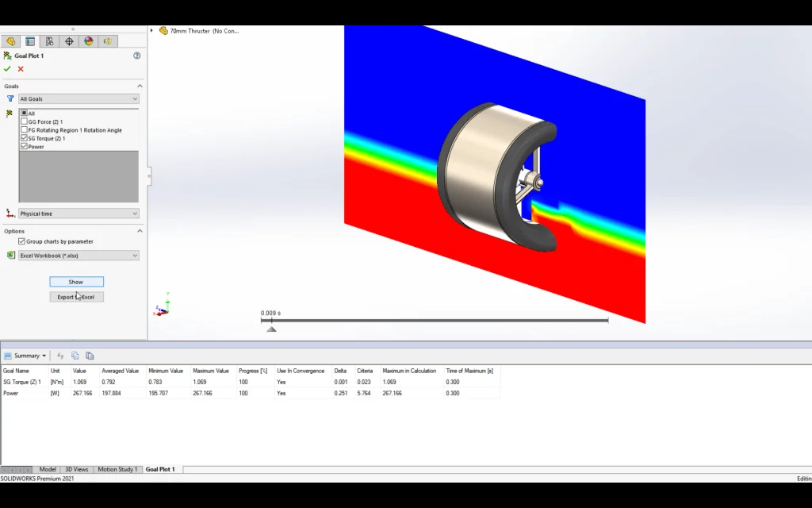Screen dimensions: 812x508
Task: Open the FeatureManager design tree tab
Action: 11,41
